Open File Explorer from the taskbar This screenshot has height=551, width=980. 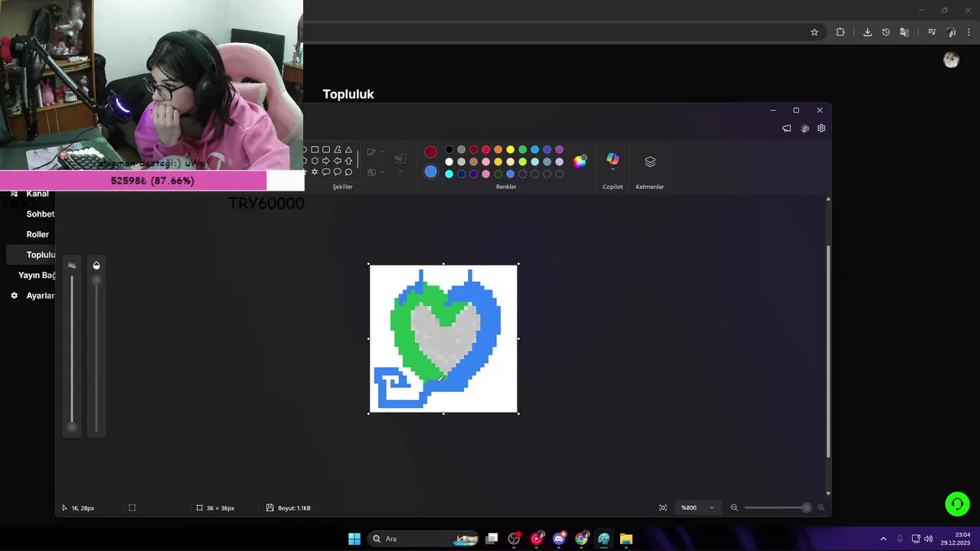pyautogui.click(x=626, y=539)
